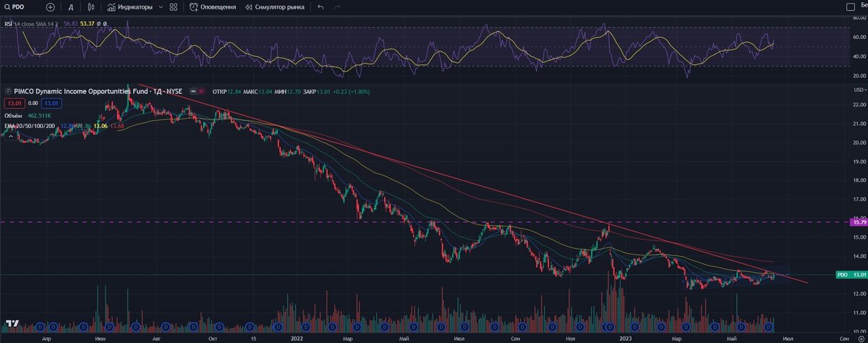Viewport: 868px width, 343px height.
Task: Click the add symbol plus icon
Action: pyautogui.click(x=50, y=7)
